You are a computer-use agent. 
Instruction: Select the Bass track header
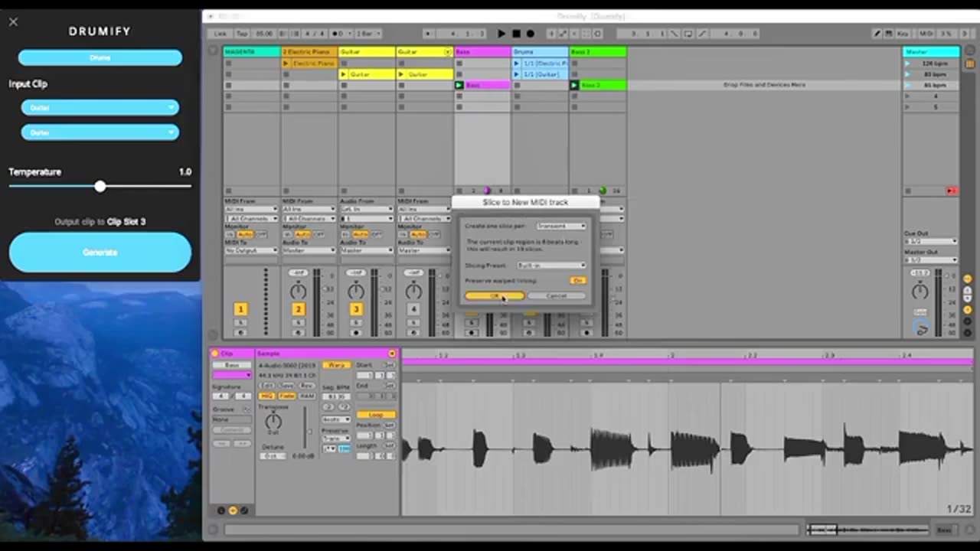[482, 52]
